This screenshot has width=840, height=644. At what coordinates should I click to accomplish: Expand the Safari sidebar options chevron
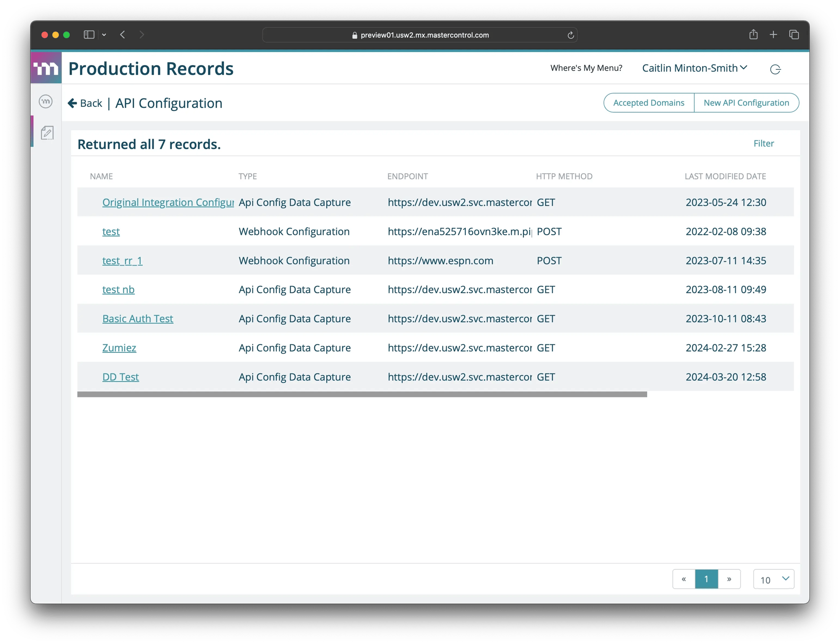tap(104, 35)
